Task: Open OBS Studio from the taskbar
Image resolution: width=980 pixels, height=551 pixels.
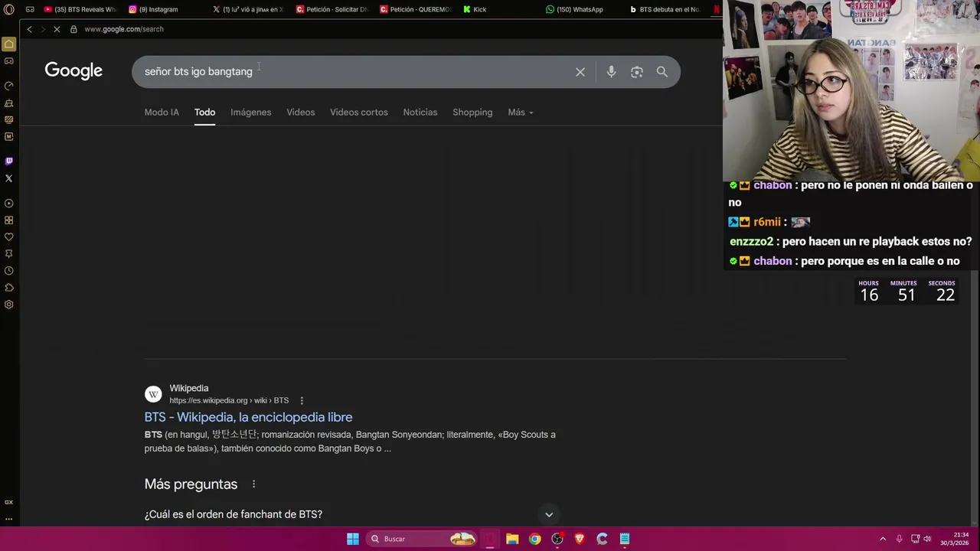Action: point(557,539)
